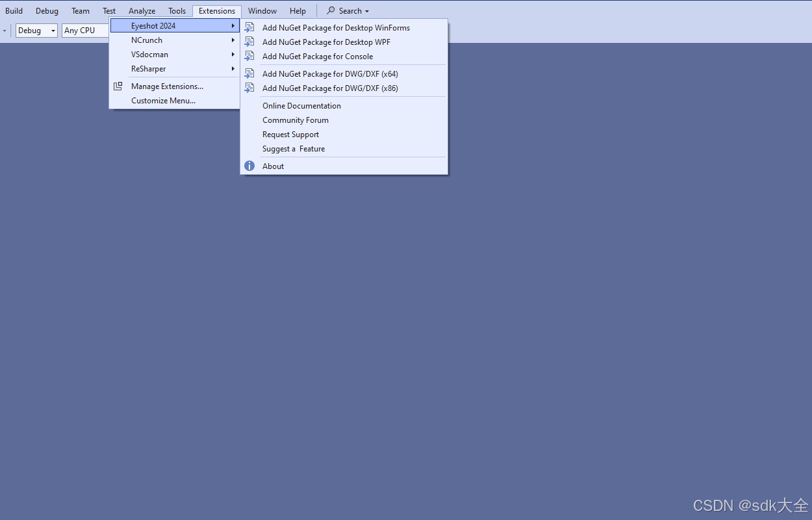Click Suggest a Feature in the submenu
This screenshot has width=812, height=520.
344,148
